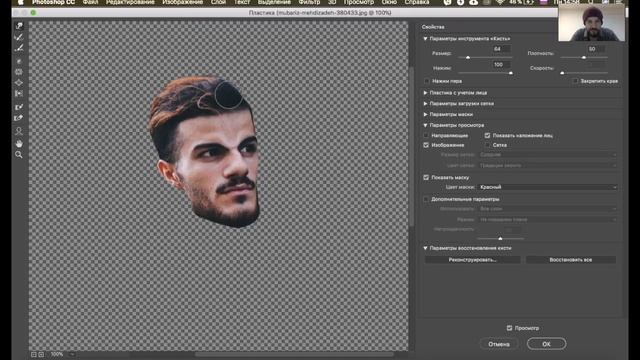Click the Размер value field showing 64

(501, 49)
